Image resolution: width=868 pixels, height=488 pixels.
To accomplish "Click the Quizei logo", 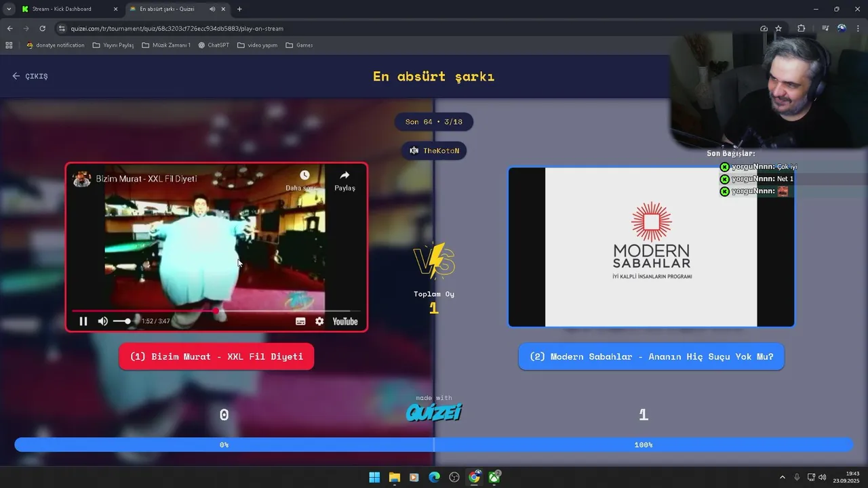I will click(434, 411).
